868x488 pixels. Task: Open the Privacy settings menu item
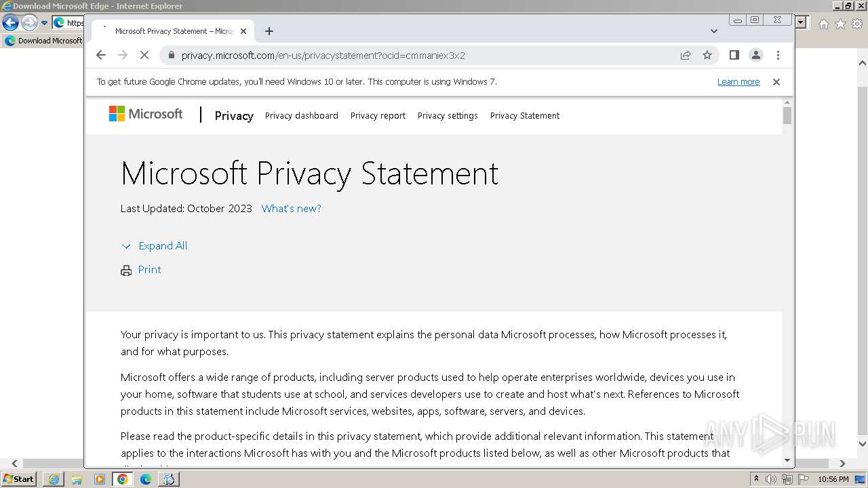pyautogui.click(x=448, y=116)
